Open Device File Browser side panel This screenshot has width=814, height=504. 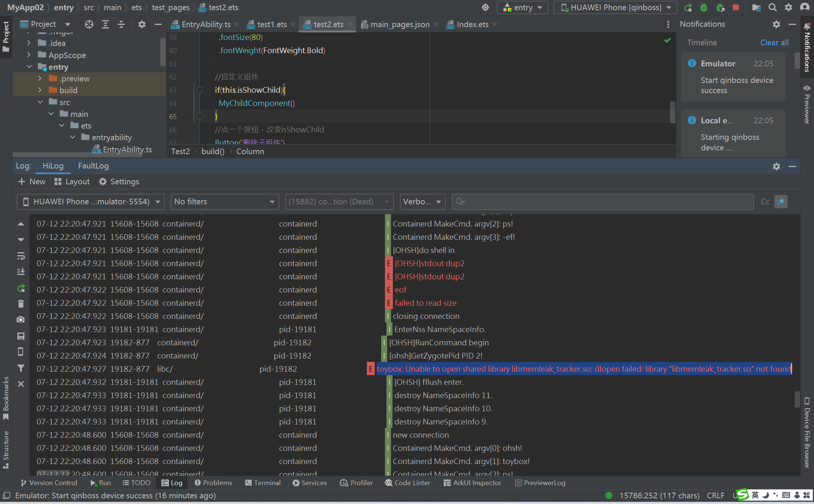tap(807, 432)
